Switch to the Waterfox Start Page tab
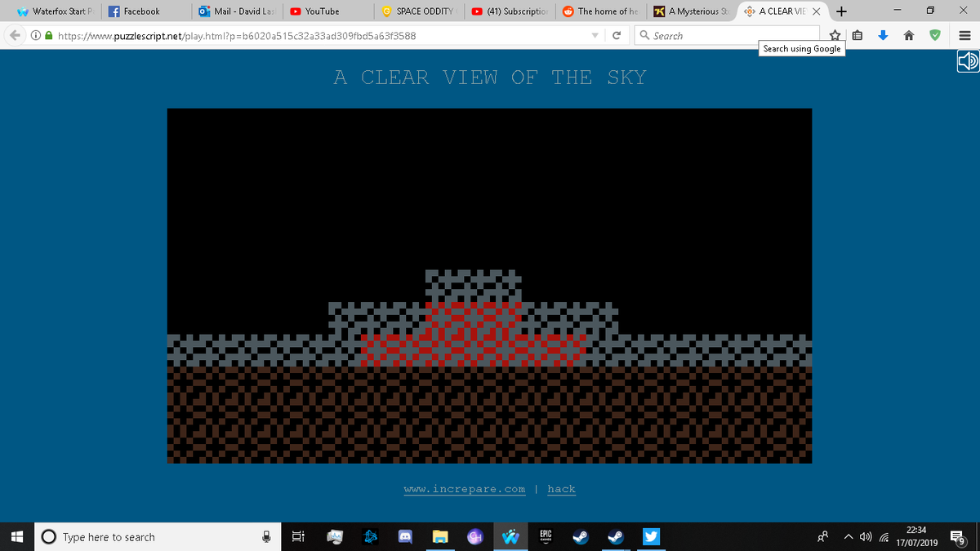 pos(54,11)
